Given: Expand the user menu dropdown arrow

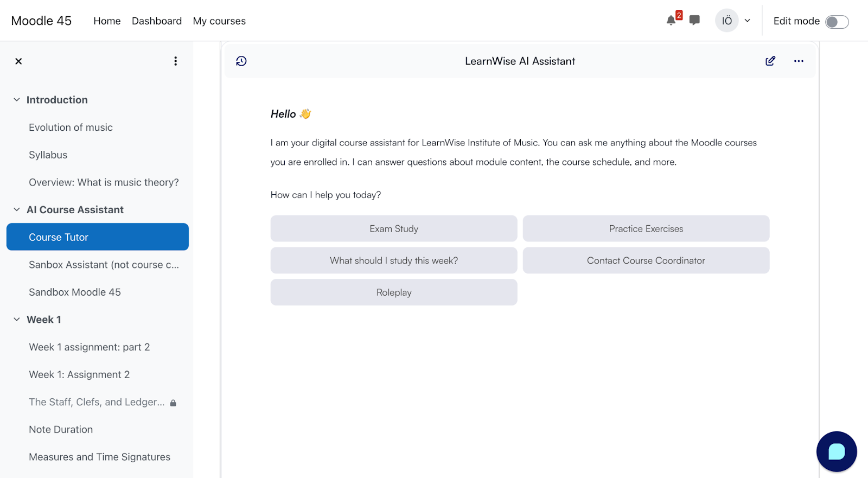Looking at the screenshot, I should (748, 21).
